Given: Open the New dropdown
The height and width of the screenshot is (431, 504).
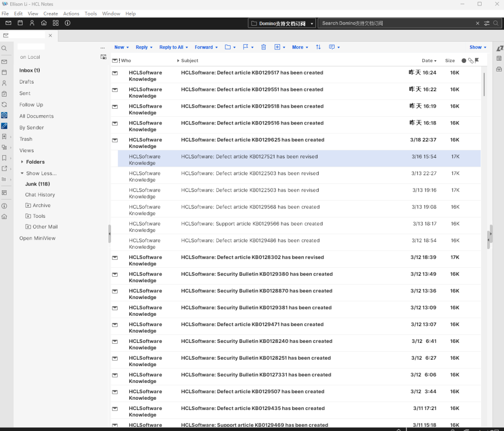Looking at the screenshot, I should [121, 47].
